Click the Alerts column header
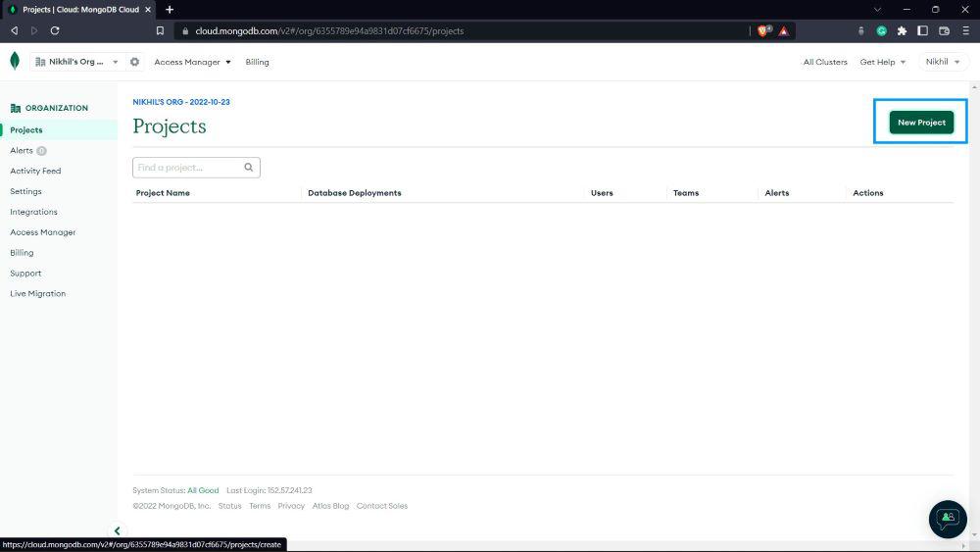This screenshot has height=552, width=980. [x=777, y=193]
